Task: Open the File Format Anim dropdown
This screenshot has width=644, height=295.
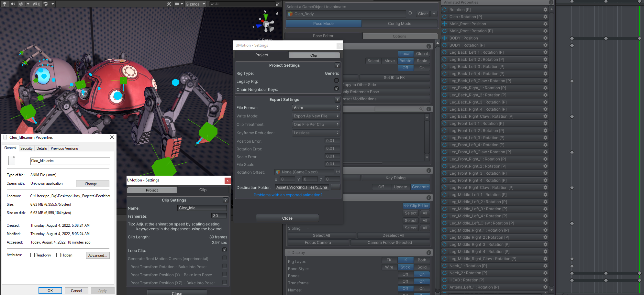Action: pos(316,108)
